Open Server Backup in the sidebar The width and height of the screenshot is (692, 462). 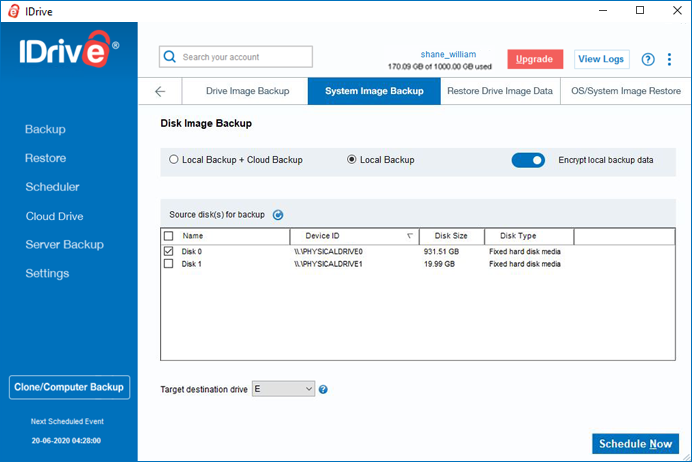[x=64, y=244]
